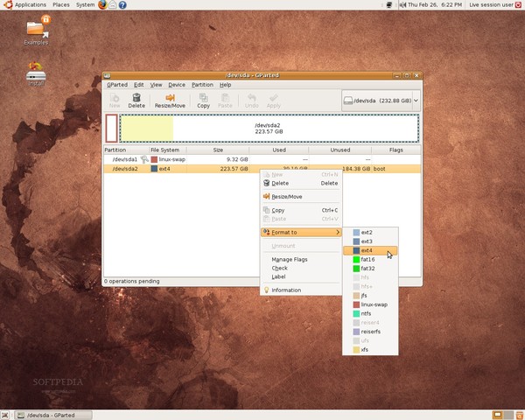The height and width of the screenshot is (420, 525).
Task: Click the trash icon in bottom panel
Action: (x=520, y=416)
